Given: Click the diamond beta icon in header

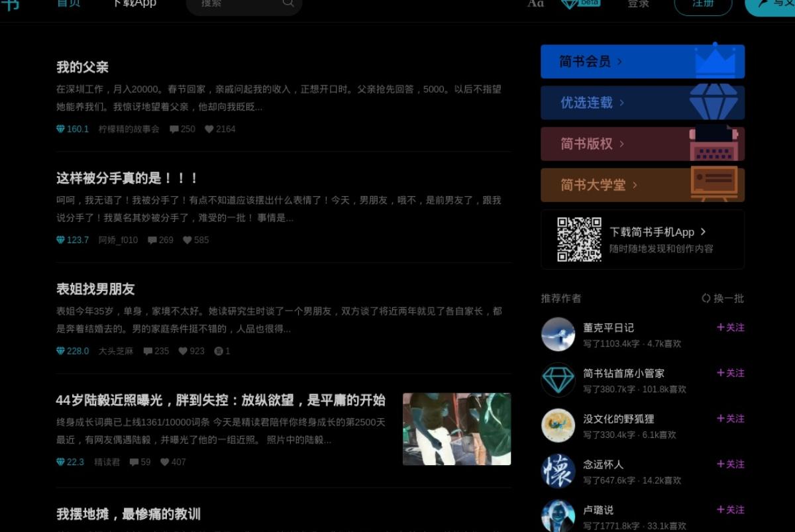Looking at the screenshot, I should coord(580,3).
